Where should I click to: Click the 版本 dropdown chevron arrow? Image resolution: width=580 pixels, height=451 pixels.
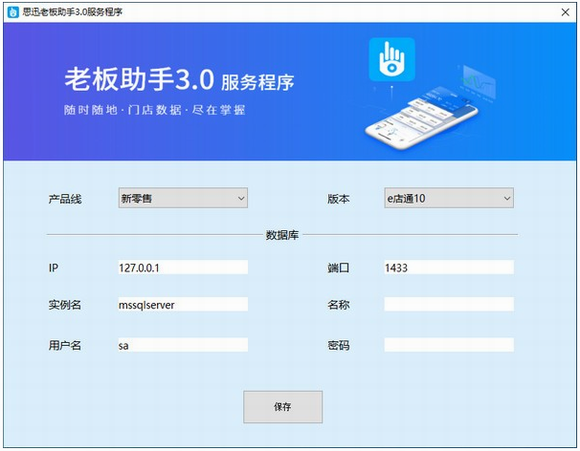tap(507, 198)
